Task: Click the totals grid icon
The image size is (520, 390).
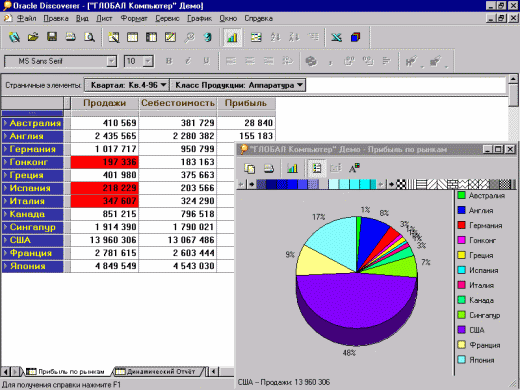Action: point(256,37)
